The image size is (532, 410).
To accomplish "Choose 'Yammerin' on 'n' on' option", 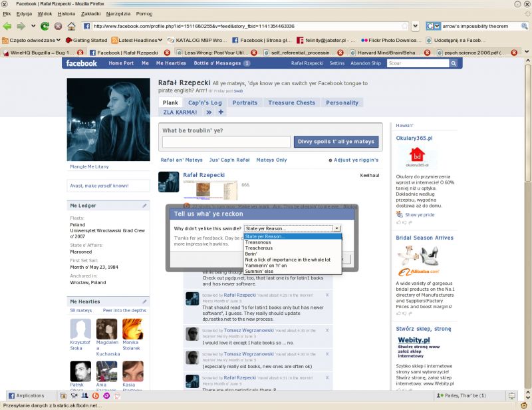I will pyautogui.click(x=293, y=266).
